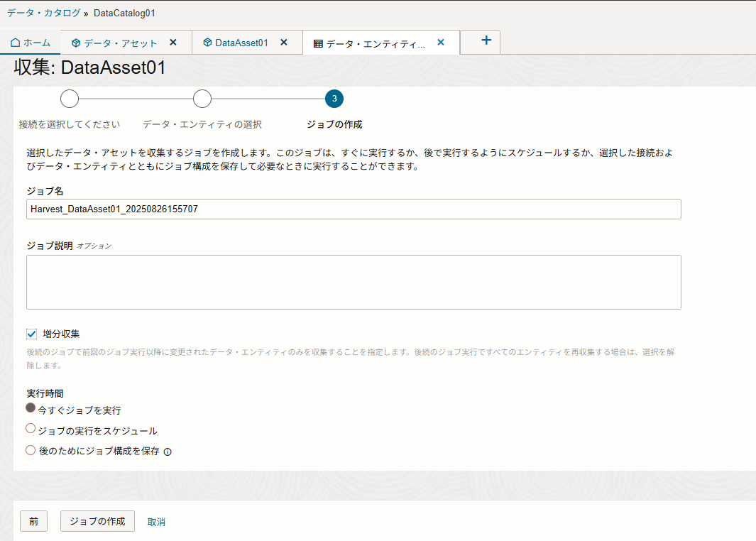Click the ジョブの作成 button
This screenshot has height=541, width=756.
(97, 521)
